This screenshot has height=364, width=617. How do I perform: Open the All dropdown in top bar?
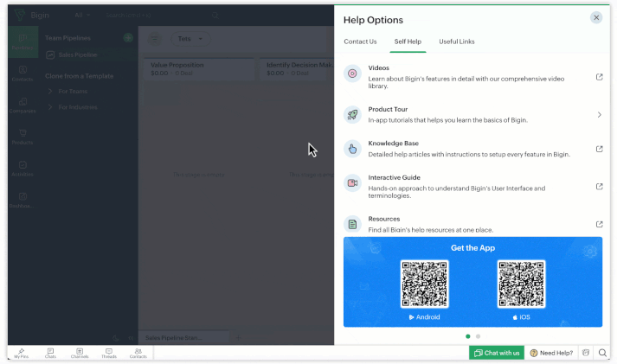(82, 16)
